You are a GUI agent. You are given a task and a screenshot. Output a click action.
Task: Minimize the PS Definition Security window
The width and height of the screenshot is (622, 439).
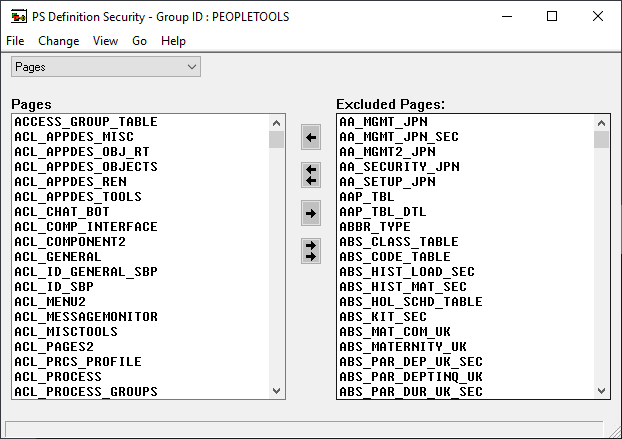(507, 16)
